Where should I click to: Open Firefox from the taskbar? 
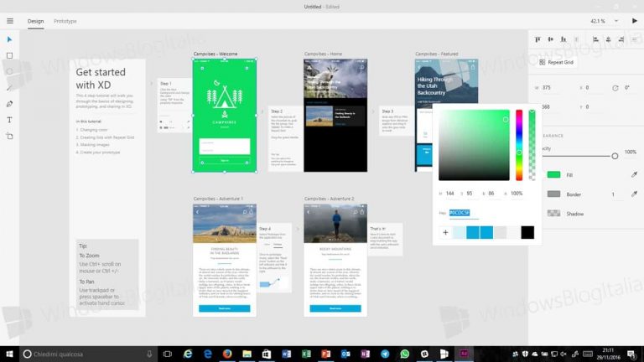click(227, 354)
